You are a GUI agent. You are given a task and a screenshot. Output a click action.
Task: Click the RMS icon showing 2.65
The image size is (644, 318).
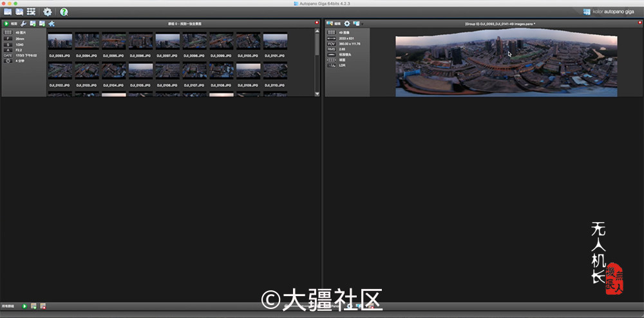[x=331, y=49]
